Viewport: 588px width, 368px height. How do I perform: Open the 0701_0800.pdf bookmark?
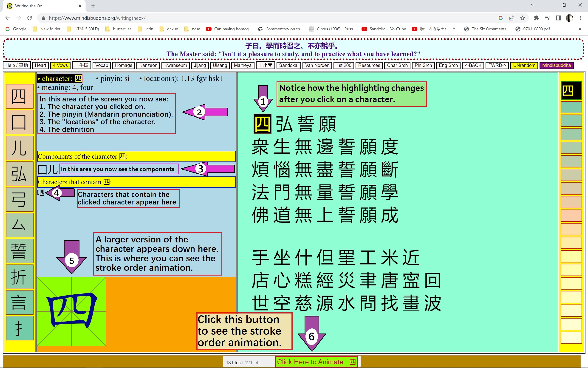tap(533, 29)
